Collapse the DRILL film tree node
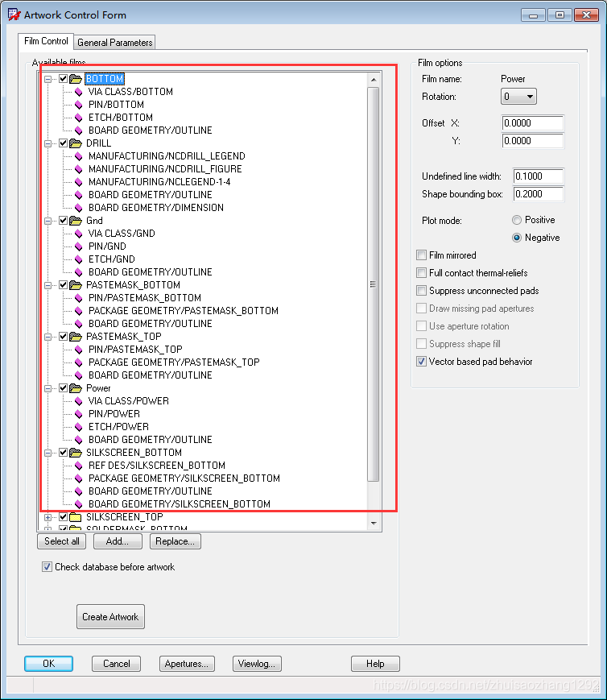This screenshot has height=700, width=607. [47, 143]
